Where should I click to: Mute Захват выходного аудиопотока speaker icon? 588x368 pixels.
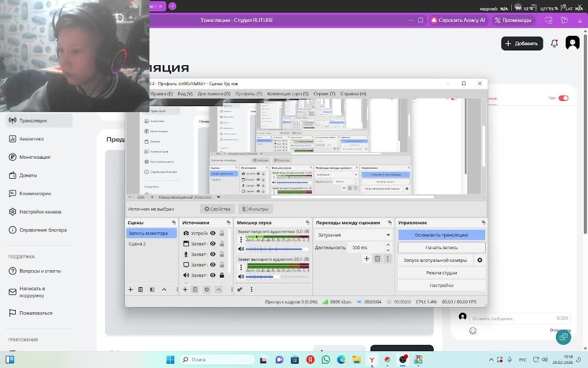click(x=241, y=277)
